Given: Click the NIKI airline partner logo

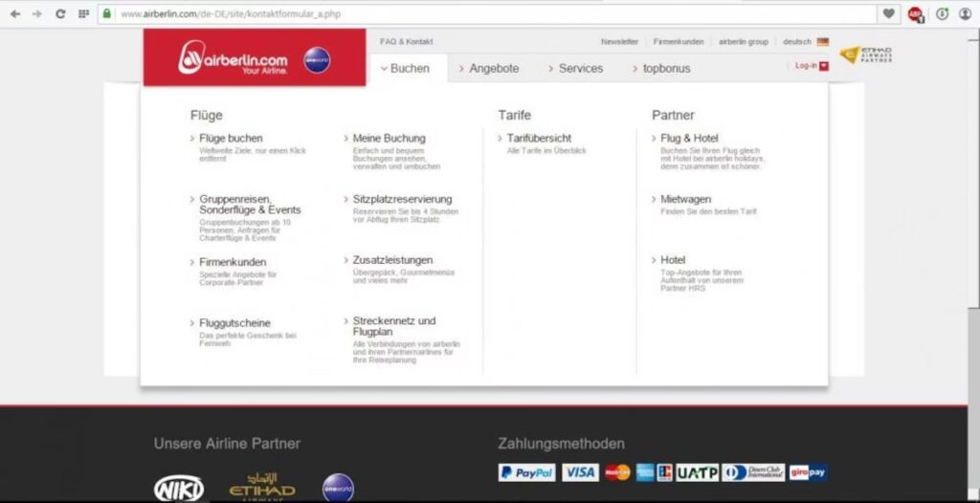Looking at the screenshot, I should point(179,489).
